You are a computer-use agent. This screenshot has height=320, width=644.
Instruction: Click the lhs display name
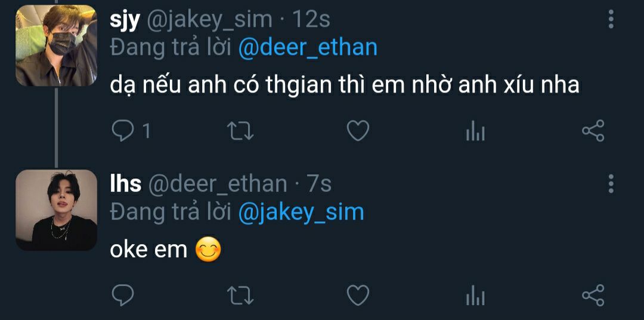(125, 183)
